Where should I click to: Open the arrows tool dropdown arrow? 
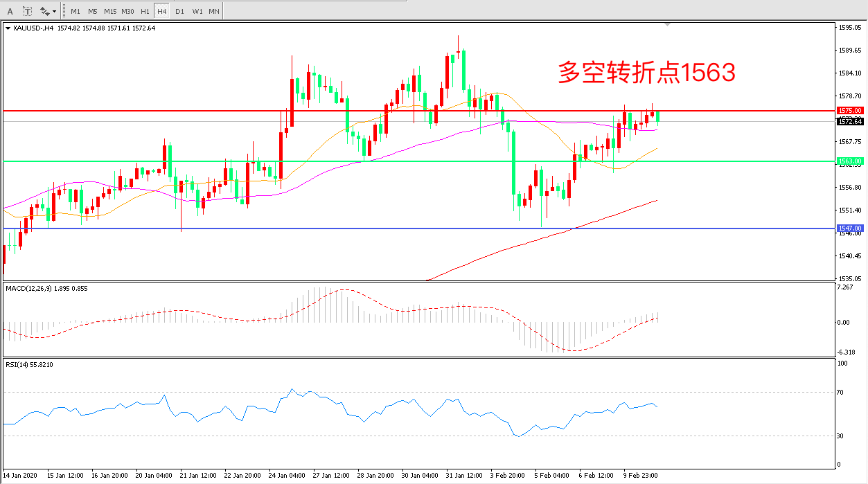click(55, 11)
